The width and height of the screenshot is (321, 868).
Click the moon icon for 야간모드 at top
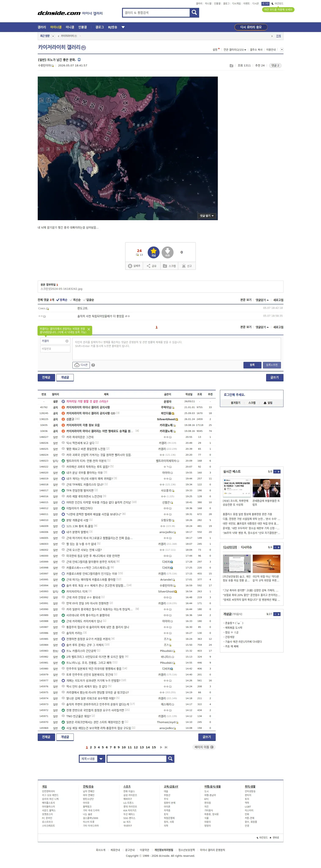(x=272, y=4)
